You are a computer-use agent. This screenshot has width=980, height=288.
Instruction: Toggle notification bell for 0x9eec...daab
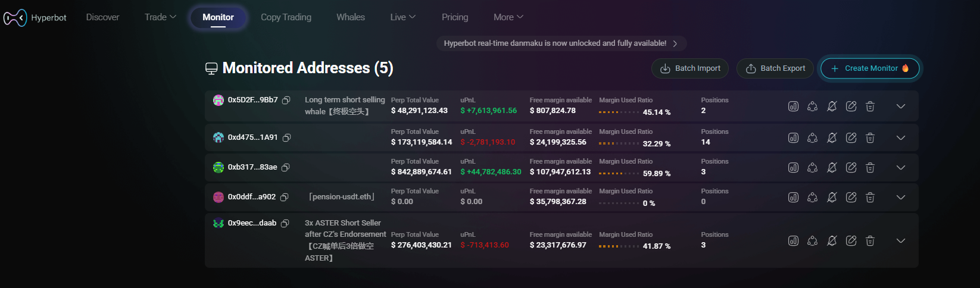(x=832, y=241)
